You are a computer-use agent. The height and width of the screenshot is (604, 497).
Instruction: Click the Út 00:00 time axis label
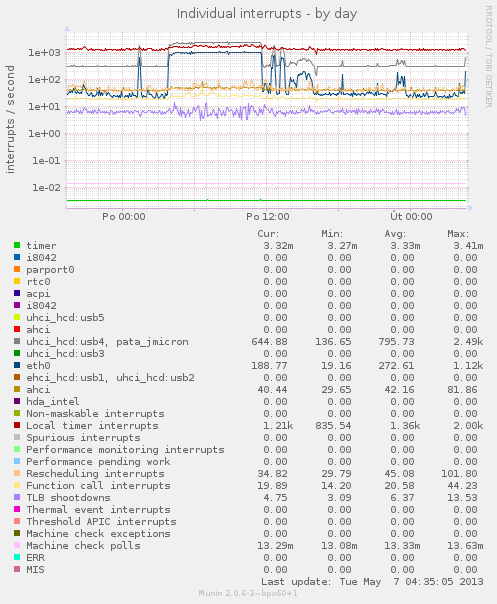coord(411,216)
